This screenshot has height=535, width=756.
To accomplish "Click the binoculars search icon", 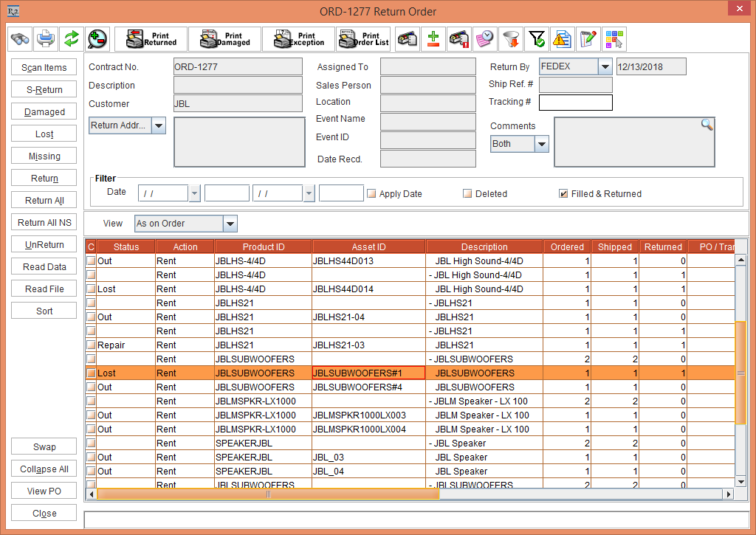I will 20,38.
